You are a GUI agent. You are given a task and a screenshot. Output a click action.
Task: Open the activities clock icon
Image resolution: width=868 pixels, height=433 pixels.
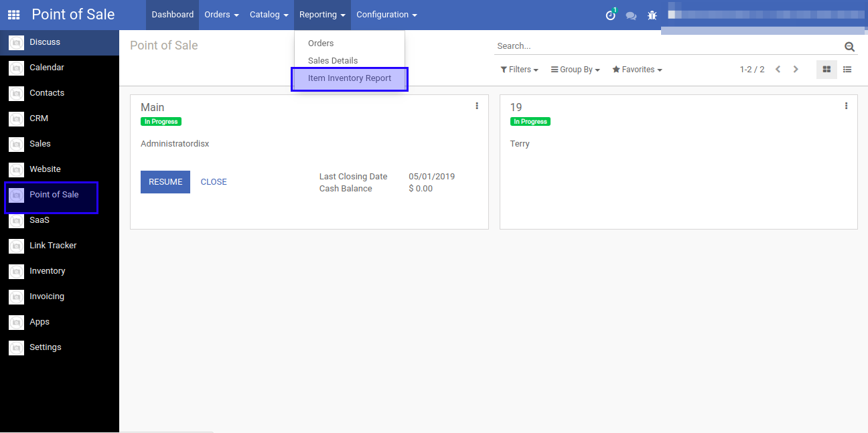pyautogui.click(x=611, y=15)
